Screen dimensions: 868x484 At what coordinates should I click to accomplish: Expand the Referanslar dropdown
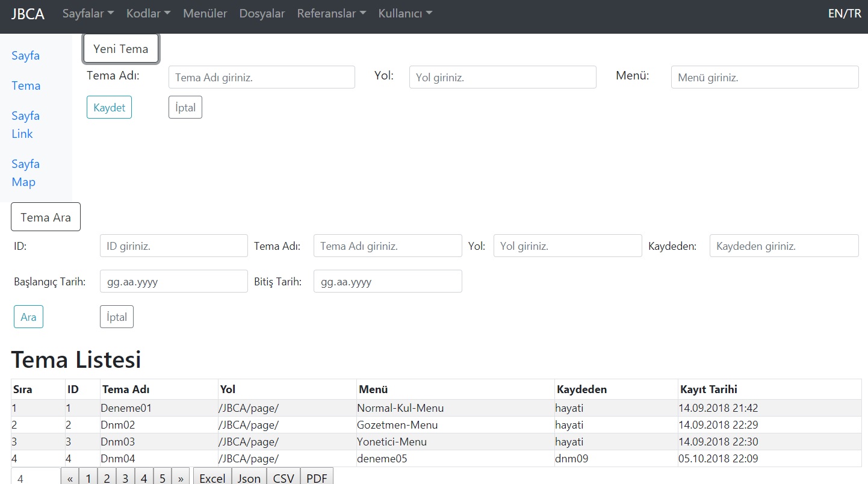pyautogui.click(x=330, y=13)
